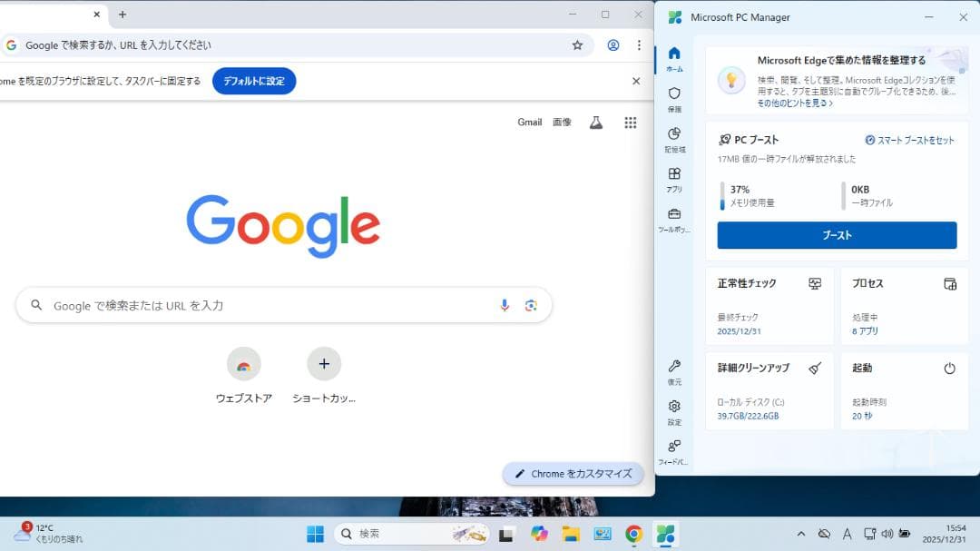Open the ツールボックス sidebar icon
980x551 pixels.
(x=674, y=218)
